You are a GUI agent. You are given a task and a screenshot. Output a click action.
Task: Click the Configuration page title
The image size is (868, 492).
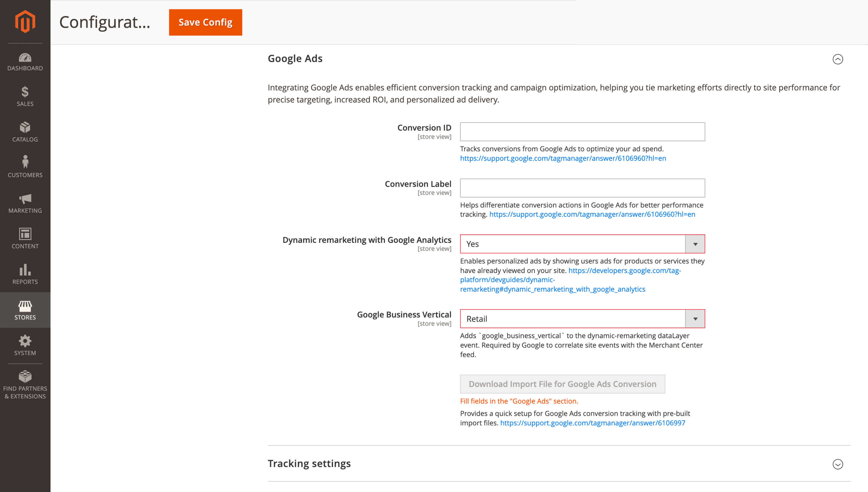tap(105, 22)
